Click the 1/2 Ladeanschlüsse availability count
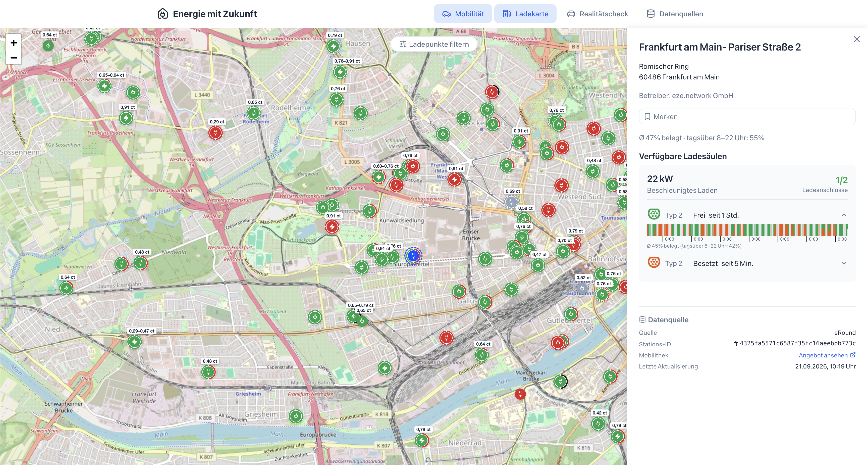The height and width of the screenshot is (465, 868). click(841, 180)
